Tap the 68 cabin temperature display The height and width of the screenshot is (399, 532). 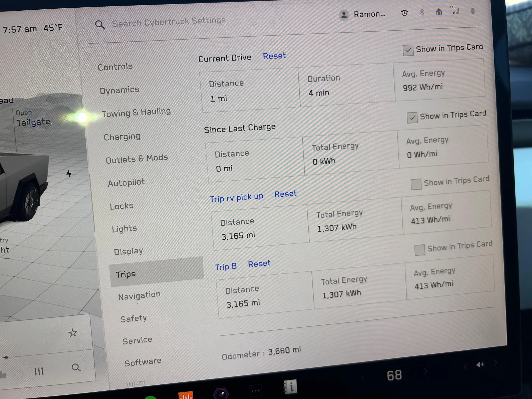[394, 375]
